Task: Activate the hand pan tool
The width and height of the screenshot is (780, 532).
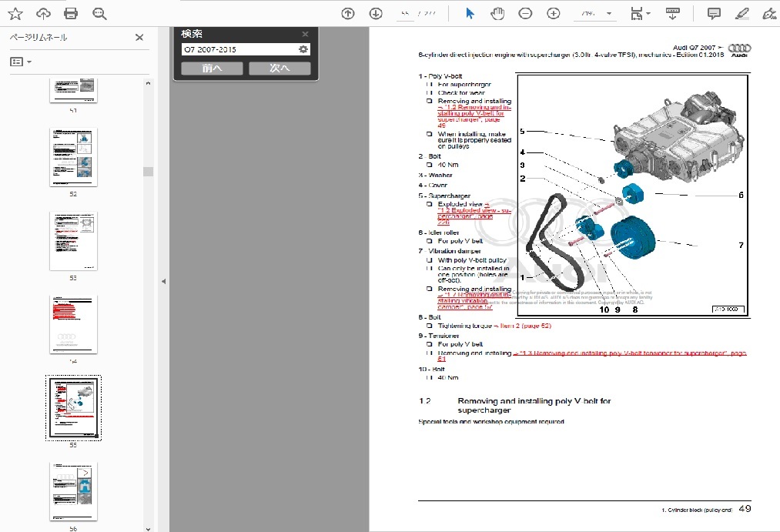Action: [x=497, y=14]
